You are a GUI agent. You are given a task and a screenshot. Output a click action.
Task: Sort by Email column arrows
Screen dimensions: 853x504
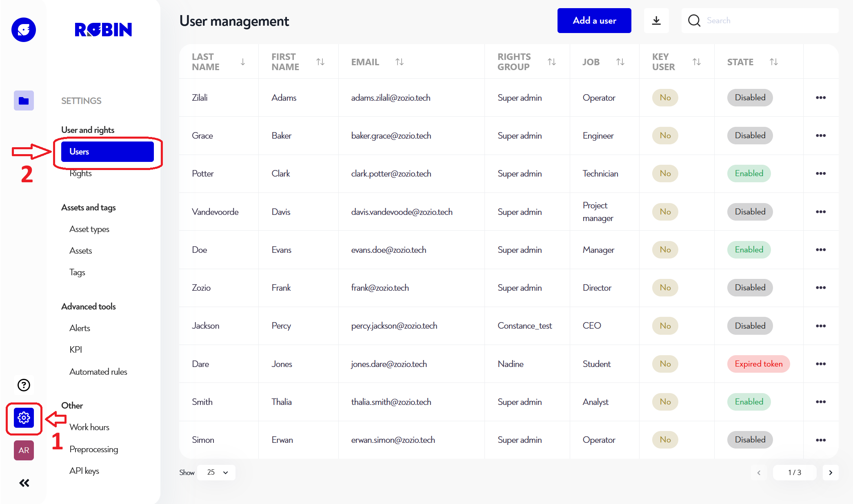click(x=400, y=62)
